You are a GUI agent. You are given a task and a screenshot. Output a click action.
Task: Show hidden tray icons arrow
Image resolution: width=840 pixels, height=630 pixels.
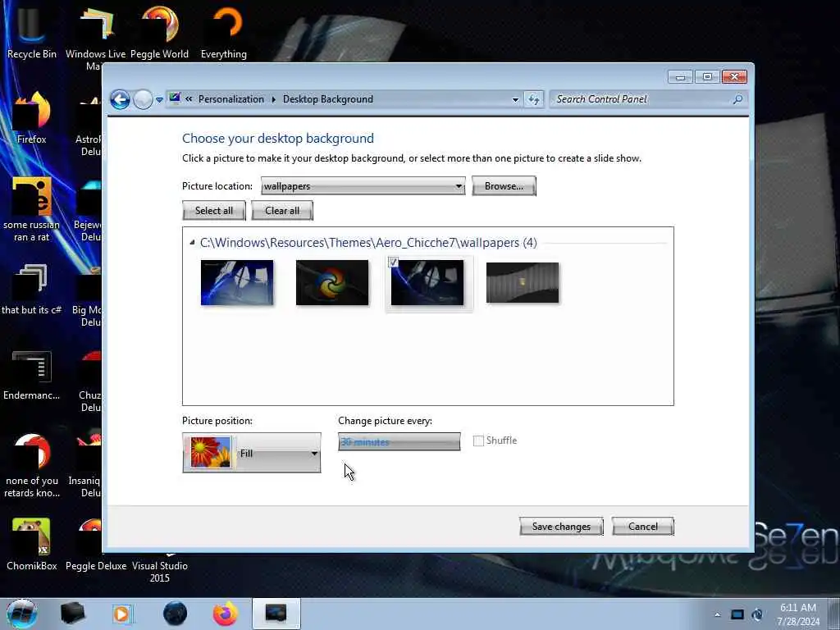717,614
